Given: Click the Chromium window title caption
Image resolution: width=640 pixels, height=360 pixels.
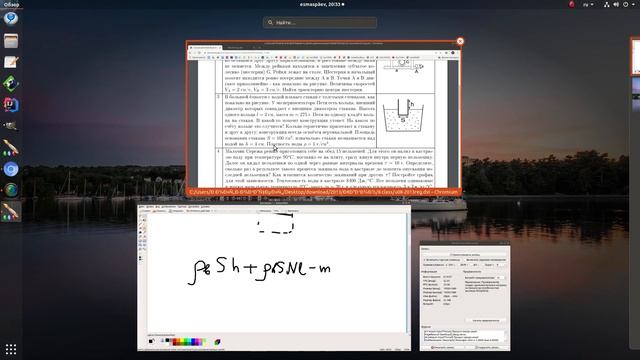Looking at the screenshot, I should tap(324, 192).
